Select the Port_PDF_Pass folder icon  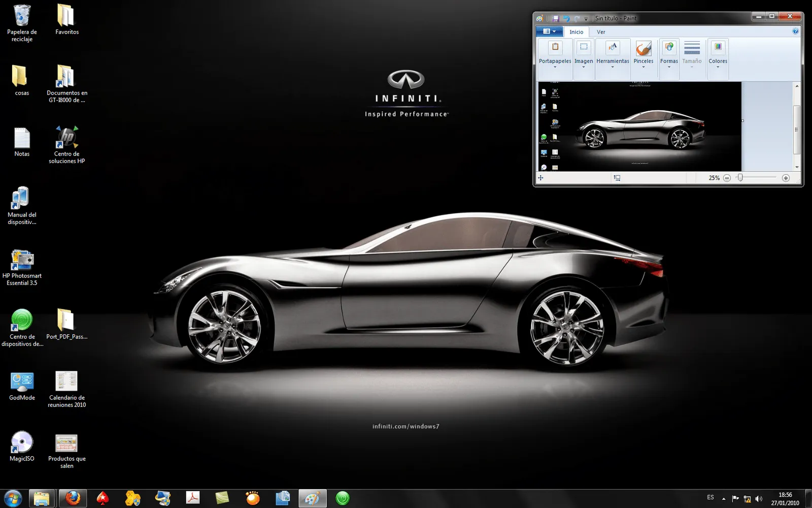(67, 324)
